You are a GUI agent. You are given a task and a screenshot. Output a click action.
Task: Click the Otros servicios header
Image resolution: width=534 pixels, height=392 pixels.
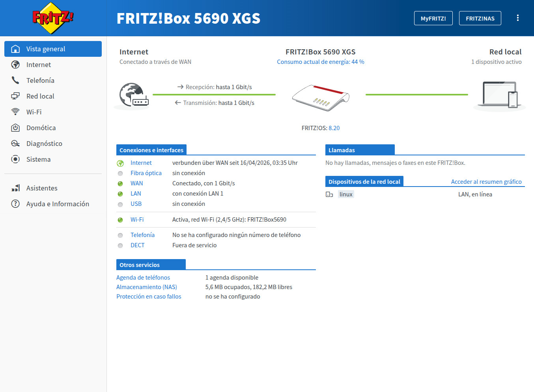click(x=151, y=265)
